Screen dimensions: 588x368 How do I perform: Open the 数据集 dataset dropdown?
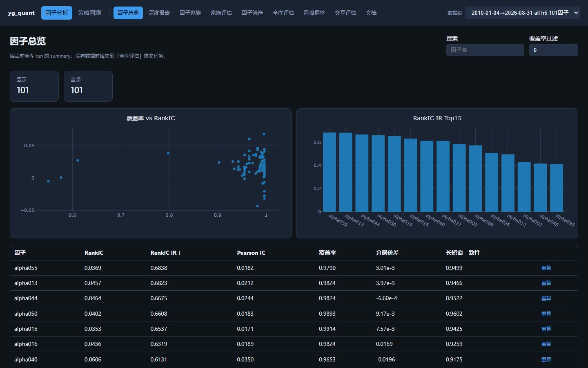[x=522, y=13]
